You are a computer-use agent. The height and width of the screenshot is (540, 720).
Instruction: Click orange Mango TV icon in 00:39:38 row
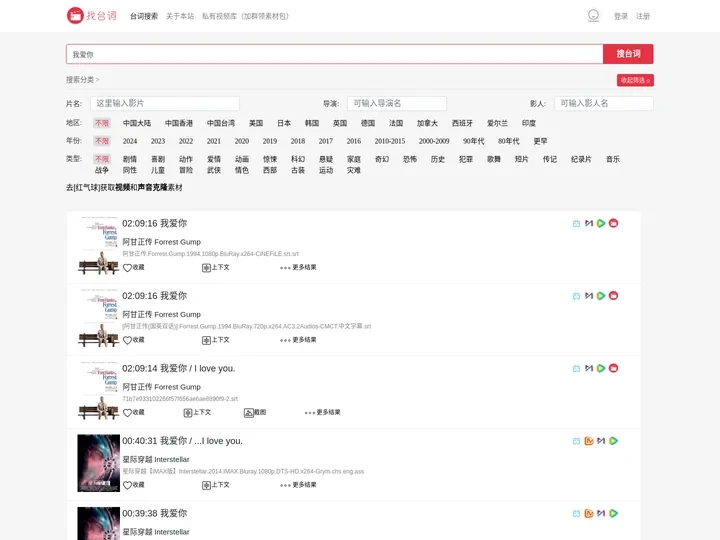(589, 513)
